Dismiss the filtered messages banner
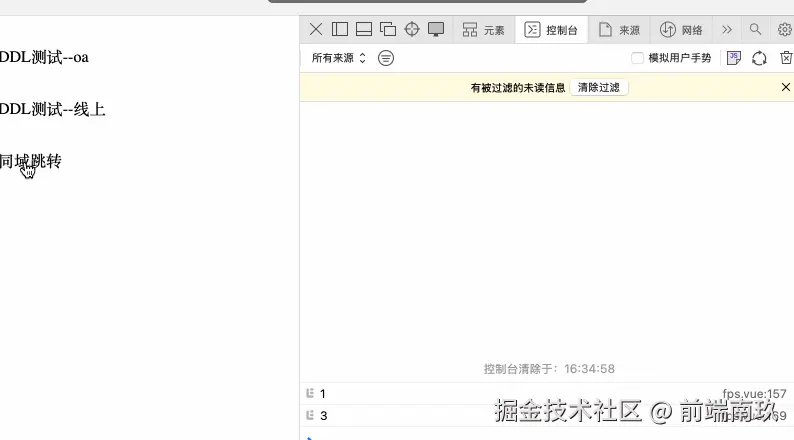The height and width of the screenshot is (440, 794). [785, 87]
